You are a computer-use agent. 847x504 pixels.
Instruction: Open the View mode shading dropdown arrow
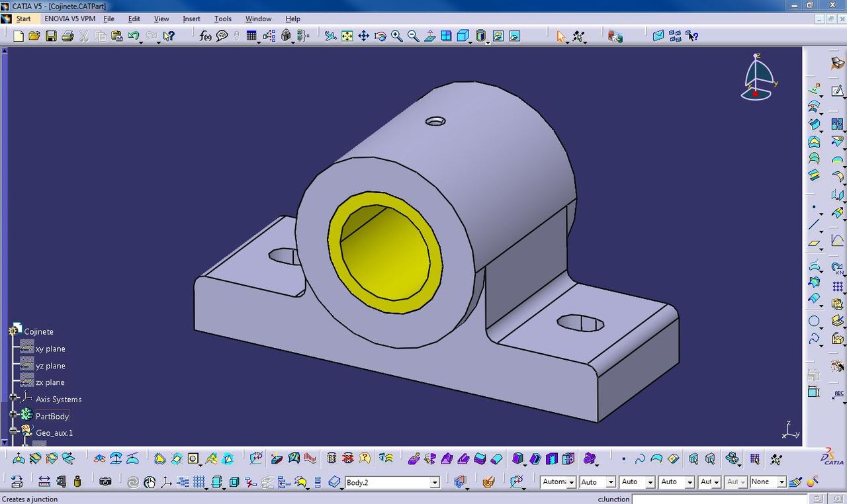[488, 42]
